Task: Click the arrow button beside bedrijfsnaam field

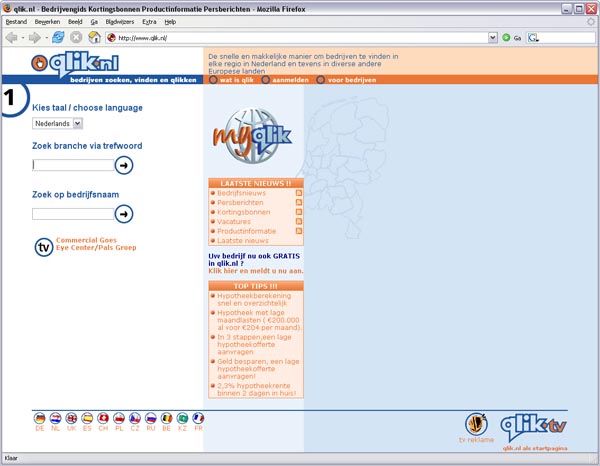Action: (x=124, y=213)
